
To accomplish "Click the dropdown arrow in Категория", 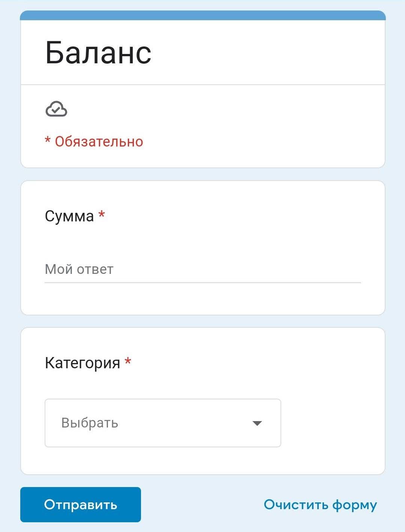I will pyautogui.click(x=257, y=423).
